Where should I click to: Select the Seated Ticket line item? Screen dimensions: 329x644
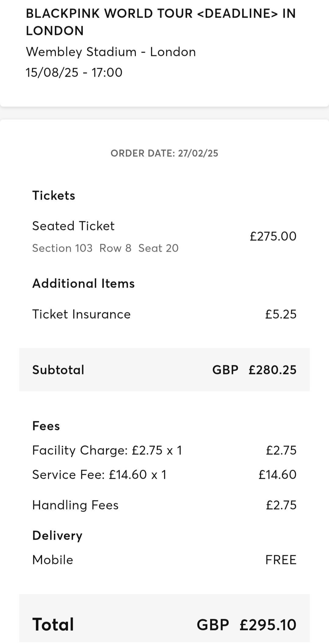tap(73, 226)
